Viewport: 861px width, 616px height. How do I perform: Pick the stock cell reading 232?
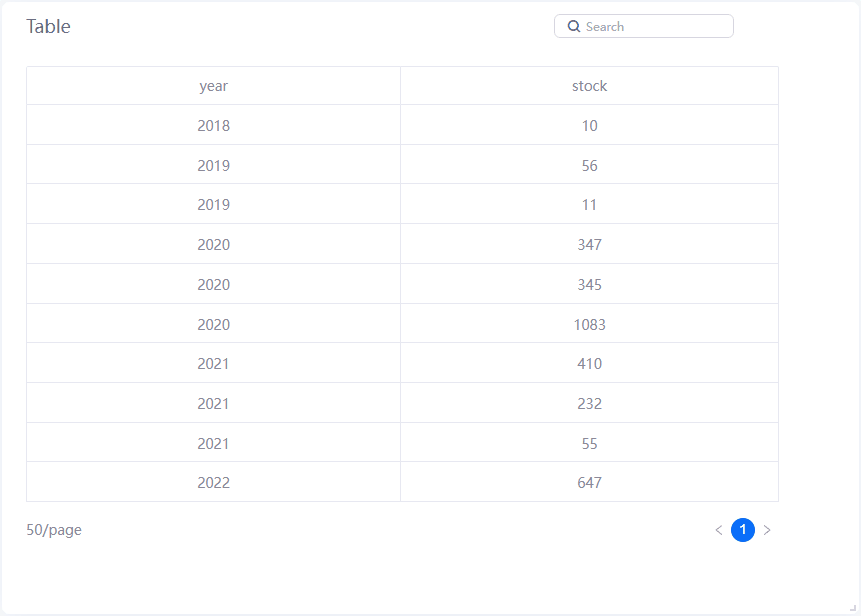coord(589,404)
